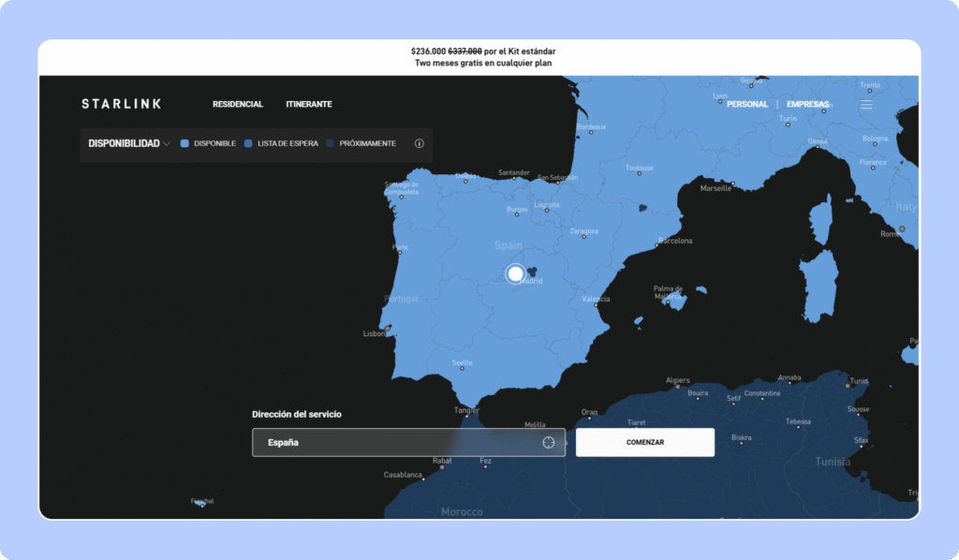Click the Disponible legend color swatch
This screenshot has height=560, width=959.
(184, 144)
